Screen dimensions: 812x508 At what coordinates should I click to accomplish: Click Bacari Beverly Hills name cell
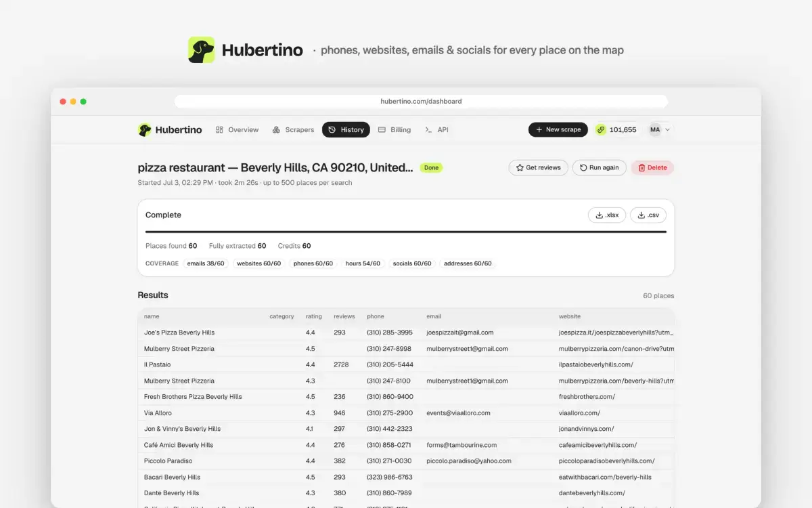point(172,477)
